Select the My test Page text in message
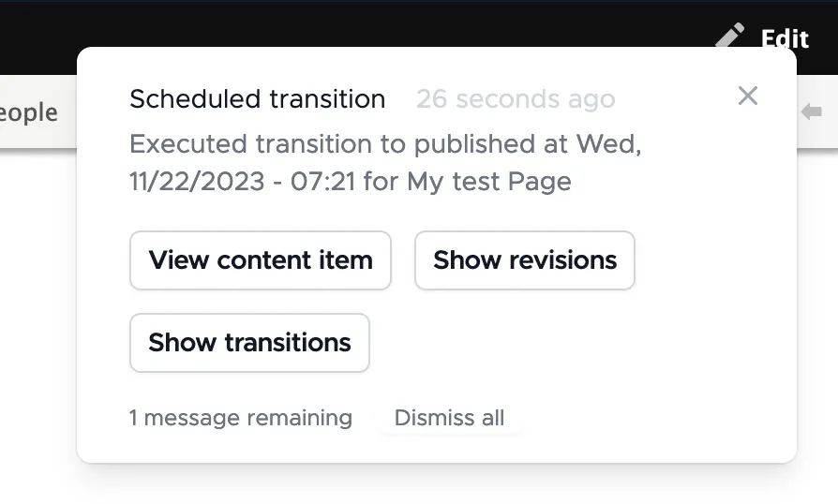 [489, 182]
